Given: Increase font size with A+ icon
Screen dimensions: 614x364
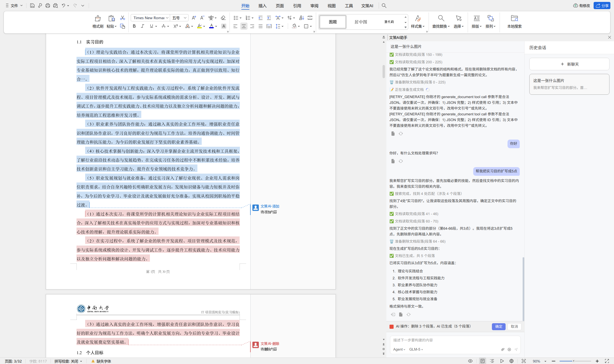Looking at the screenshot, I should [x=194, y=18].
